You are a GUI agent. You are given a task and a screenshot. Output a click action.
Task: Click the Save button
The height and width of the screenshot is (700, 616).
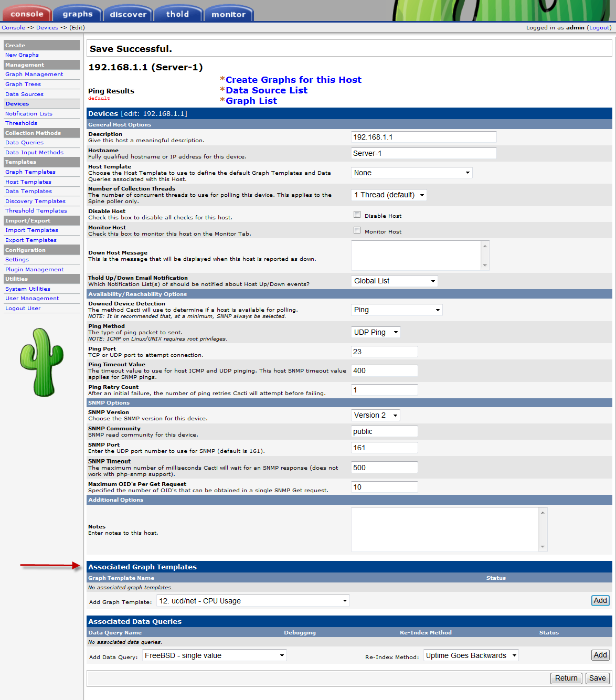click(x=597, y=678)
